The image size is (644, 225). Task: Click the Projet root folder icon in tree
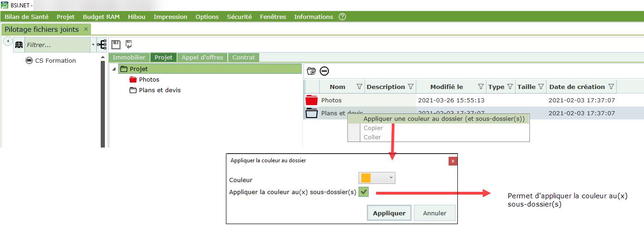click(x=123, y=69)
